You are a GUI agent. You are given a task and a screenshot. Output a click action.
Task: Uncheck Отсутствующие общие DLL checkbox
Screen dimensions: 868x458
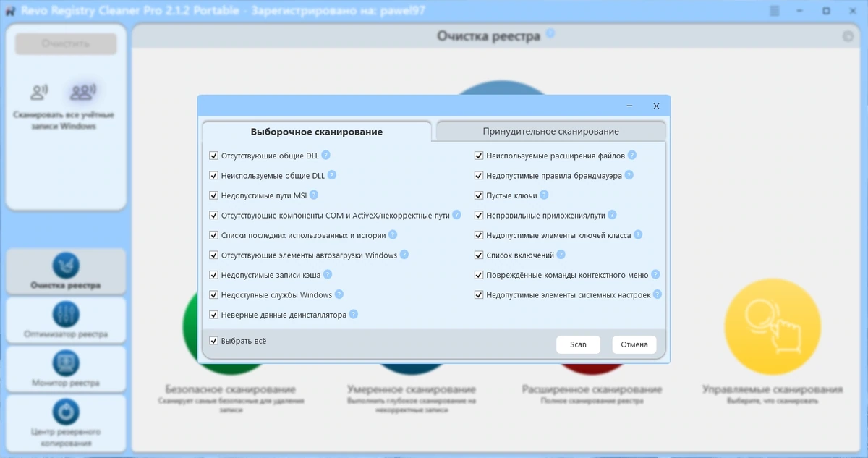[213, 156]
